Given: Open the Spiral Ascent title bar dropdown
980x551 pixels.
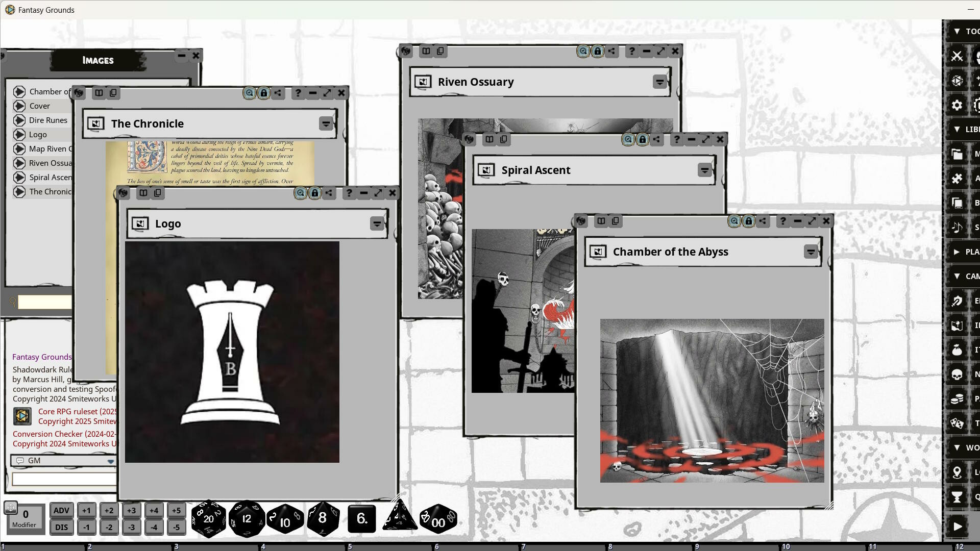Looking at the screenshot, I should pos(704,170).
